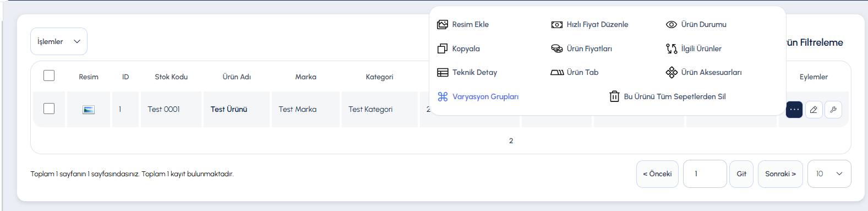Click the Ürün Durumu eye icon
Screen dimensions: 868x211
[x=672, y=24]
